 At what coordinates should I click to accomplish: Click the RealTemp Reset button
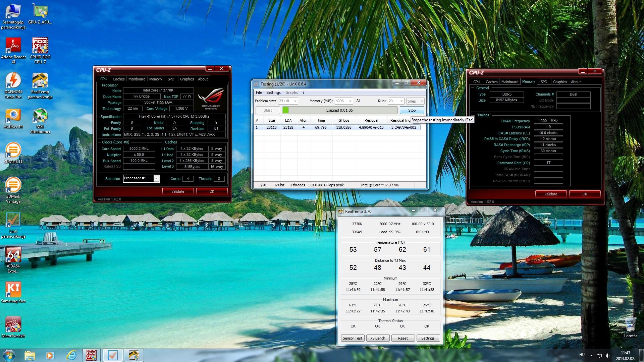pos(403,338)
